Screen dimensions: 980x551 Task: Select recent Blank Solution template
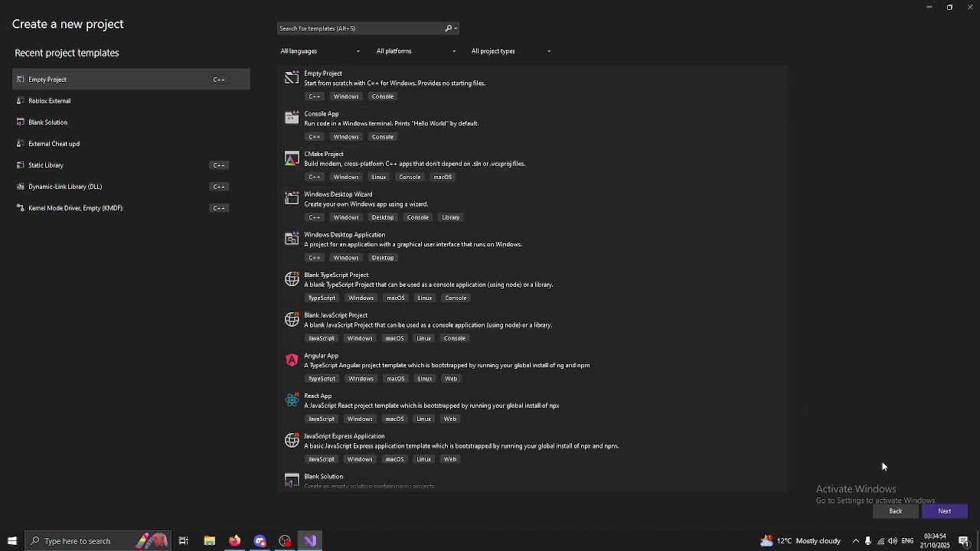(x=131, y=122)
